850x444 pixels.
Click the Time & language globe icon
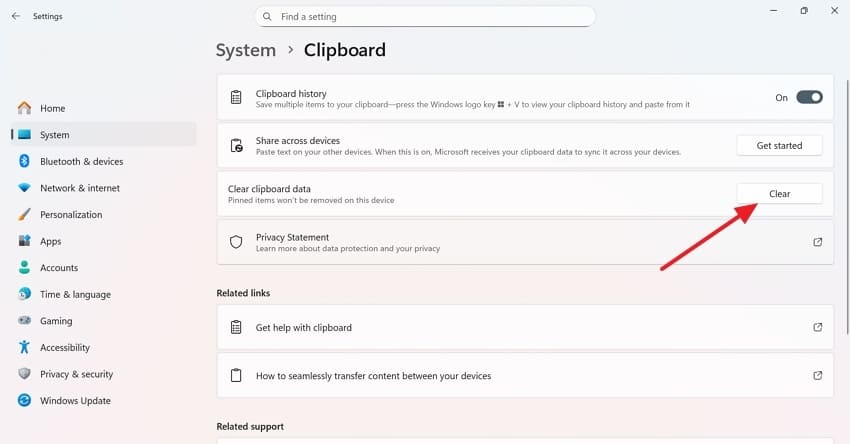click(24, 294)
